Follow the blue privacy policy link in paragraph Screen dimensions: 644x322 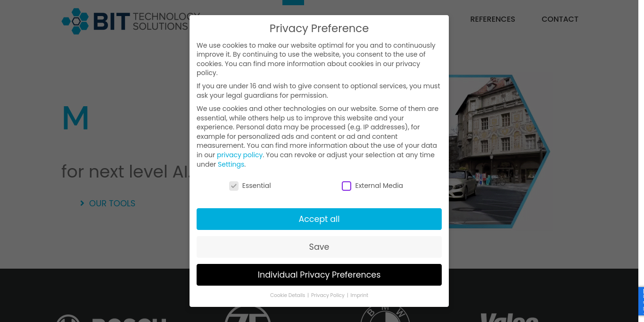tap(239, 155)
